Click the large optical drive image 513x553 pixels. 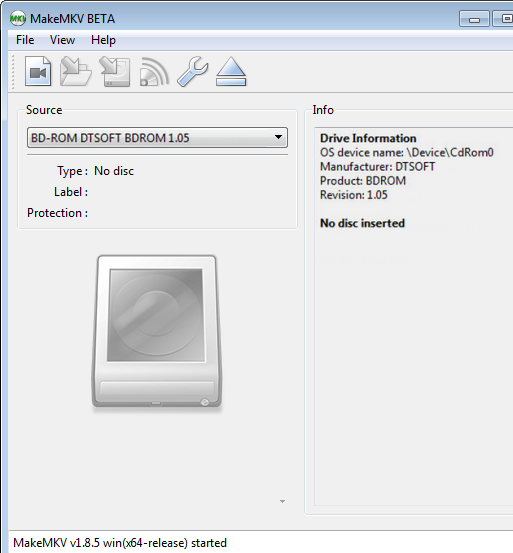tap(157, 332)
